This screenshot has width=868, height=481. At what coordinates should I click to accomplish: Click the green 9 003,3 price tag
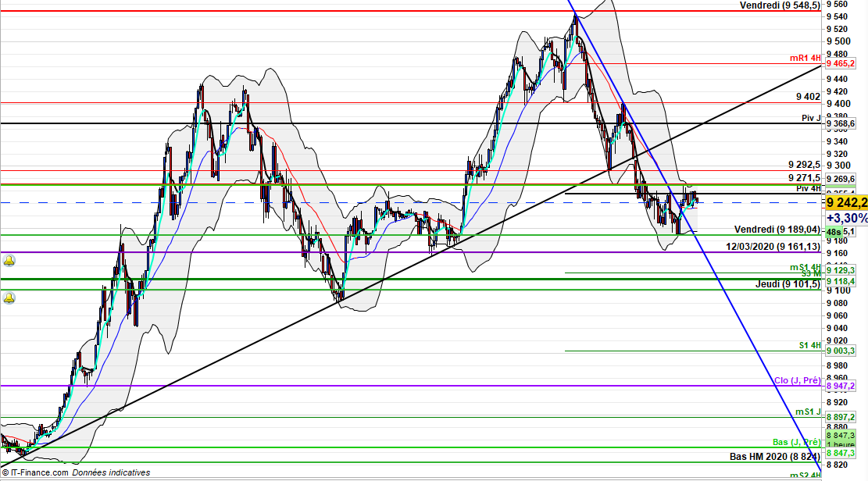(841, 351)
